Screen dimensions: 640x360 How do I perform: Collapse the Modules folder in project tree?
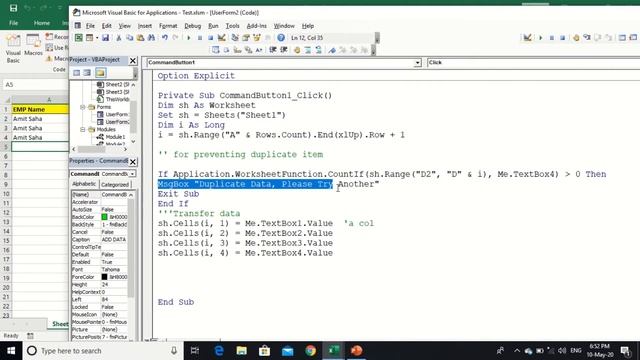coord(82,129)
